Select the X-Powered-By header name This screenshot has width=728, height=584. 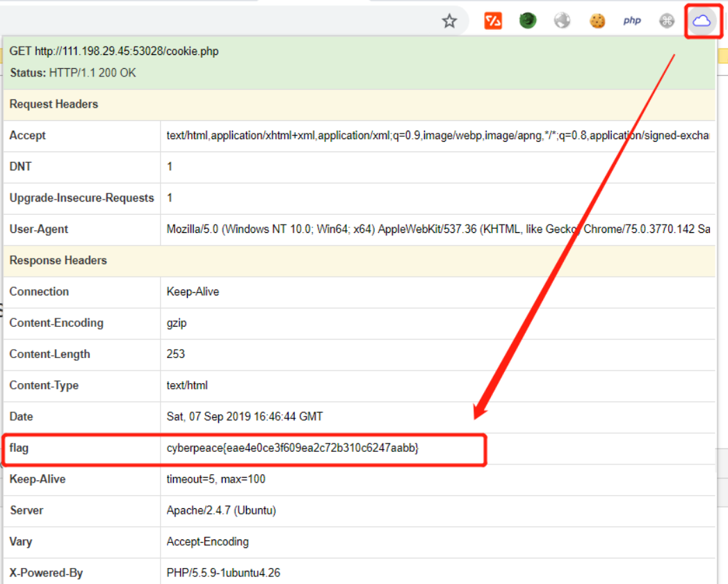tap(46, 573)
